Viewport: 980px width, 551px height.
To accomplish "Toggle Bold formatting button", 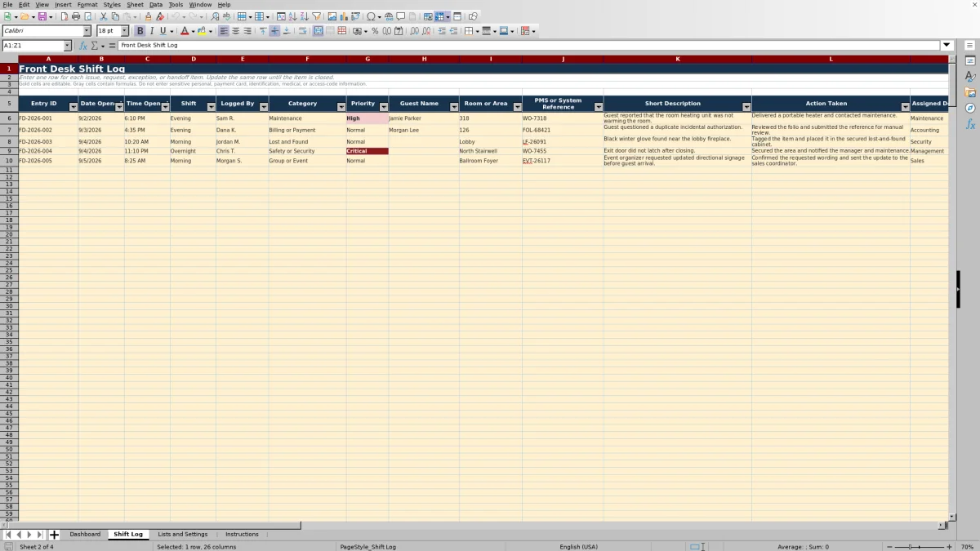I will tap(140, 31).
